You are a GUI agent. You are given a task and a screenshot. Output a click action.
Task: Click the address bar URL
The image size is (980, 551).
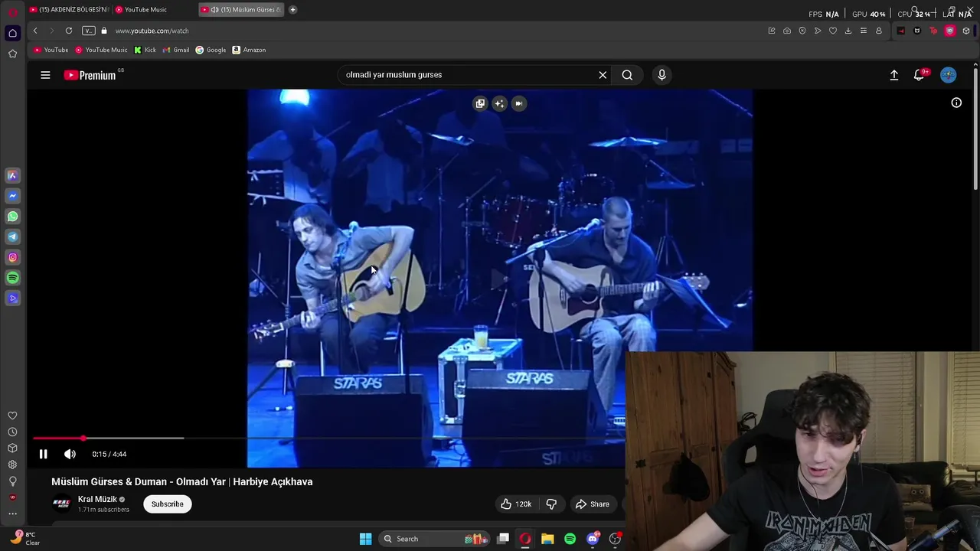(152, 31)
